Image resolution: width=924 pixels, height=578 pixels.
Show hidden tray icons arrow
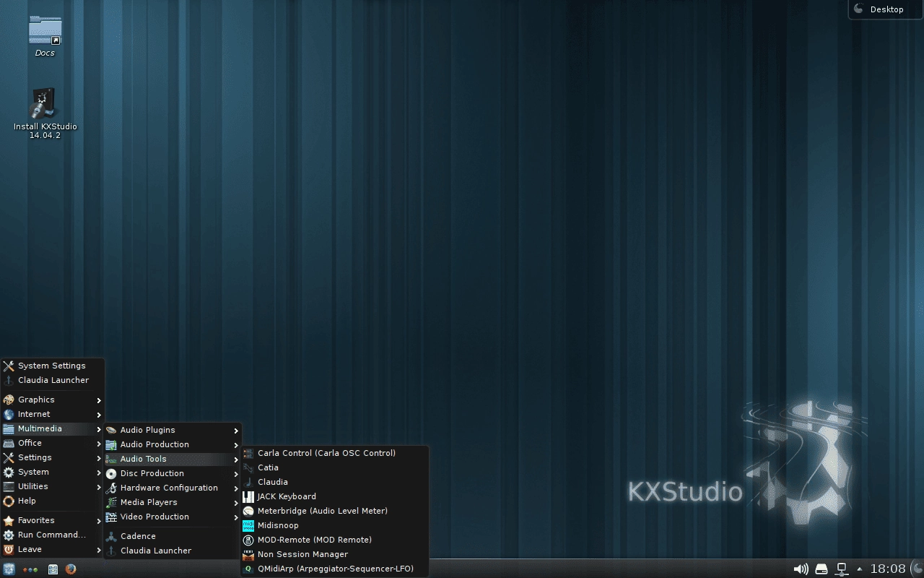pyautogui.click(x=859, y=569)
